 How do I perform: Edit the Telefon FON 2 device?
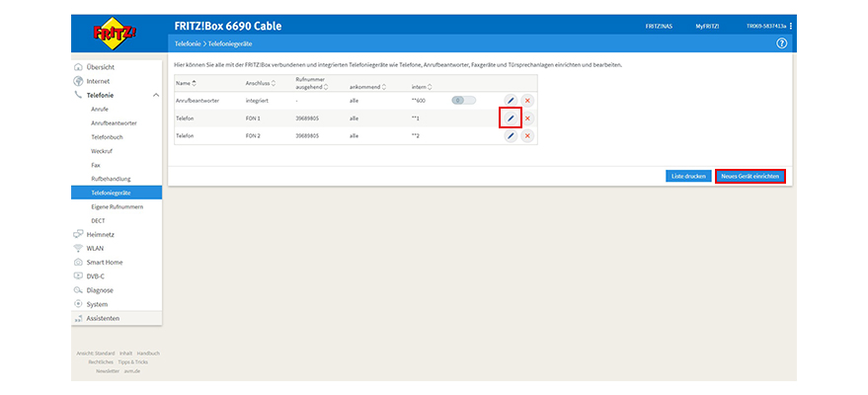511,135
